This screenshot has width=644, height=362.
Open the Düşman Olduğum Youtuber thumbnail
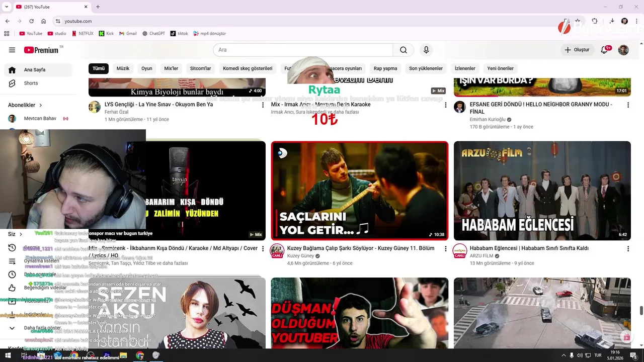point(359,313)
